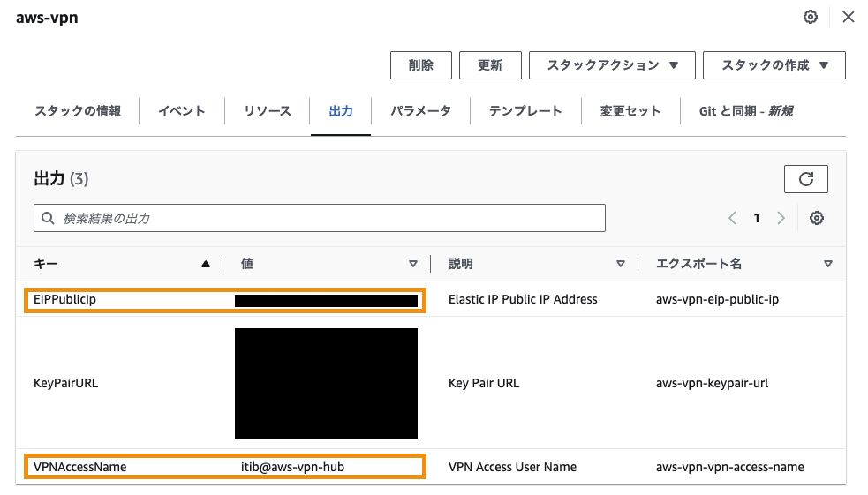
Task: Go to previous page of outputs
Action: (x=732, y=218)
